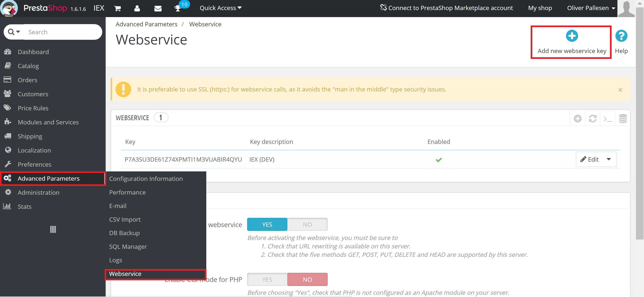This screenshot has height=297, width=644.
Task: Open Modules and Services menu
Action: (48, 122)
